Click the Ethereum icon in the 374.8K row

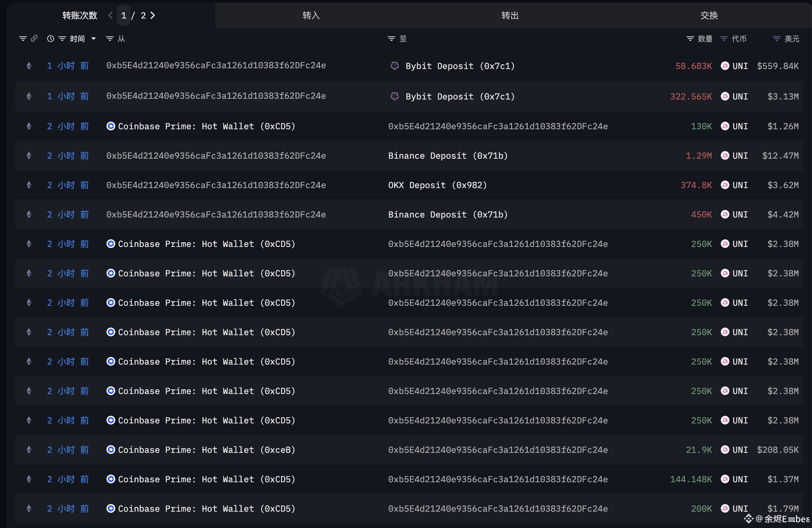pos(29,185)
